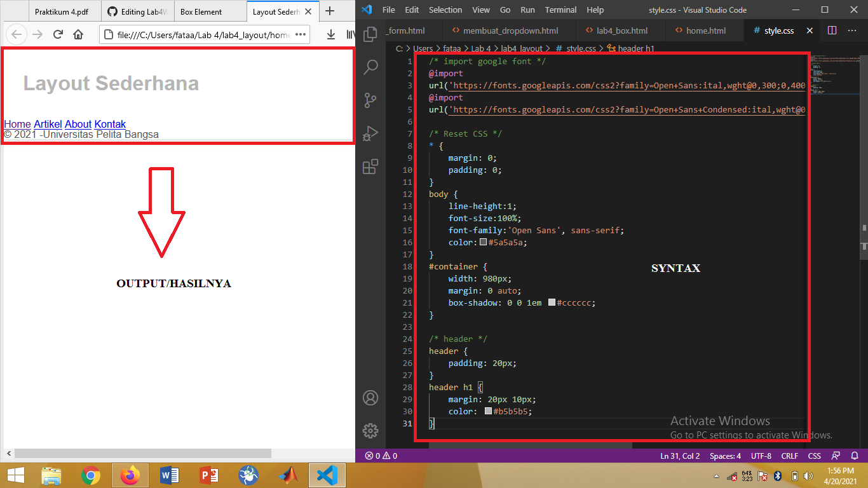868x488 pixels.
Task: Launch Run and Debug from the sidebar
Action: point(370,133)
